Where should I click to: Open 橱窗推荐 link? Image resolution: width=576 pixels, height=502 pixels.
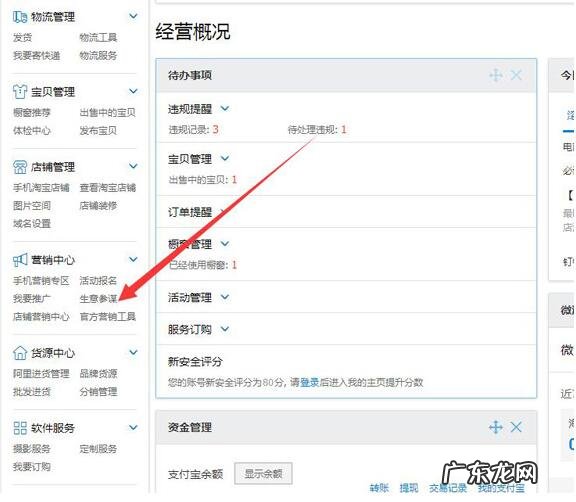[x=32, y=112]
